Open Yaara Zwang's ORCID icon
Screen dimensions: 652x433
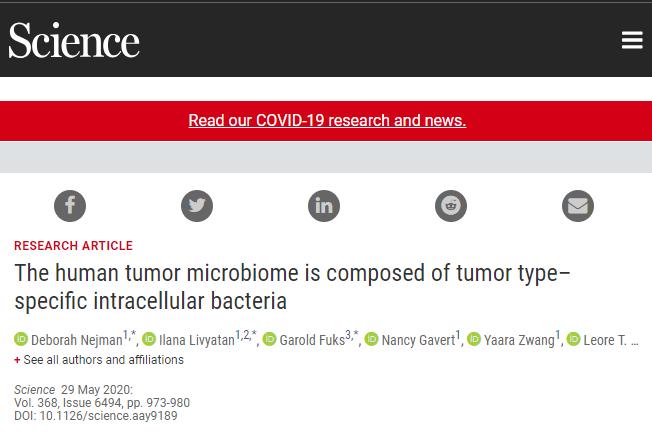[474, 340]
